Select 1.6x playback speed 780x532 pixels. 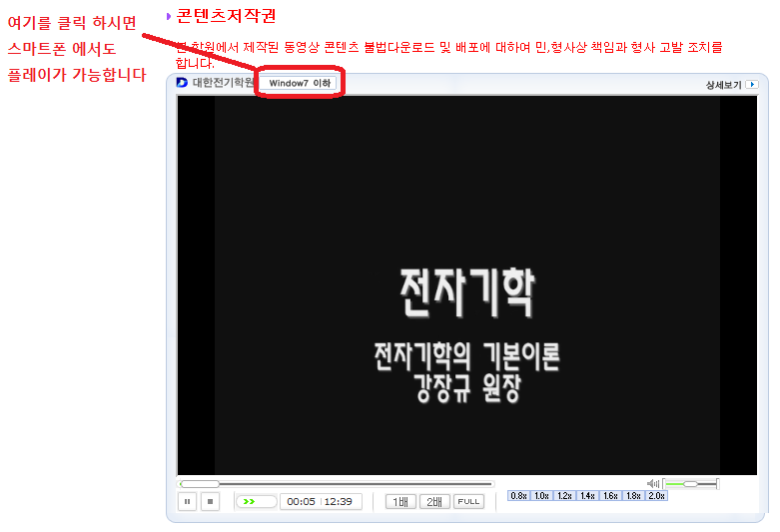(610, 496)
